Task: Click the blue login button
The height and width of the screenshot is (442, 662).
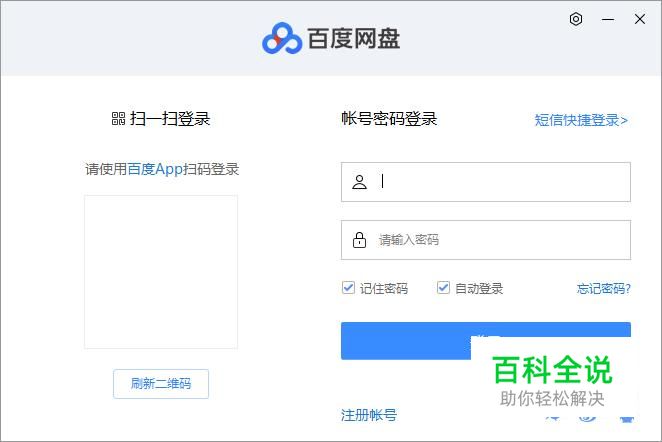Action: click(x=486, y=341)
